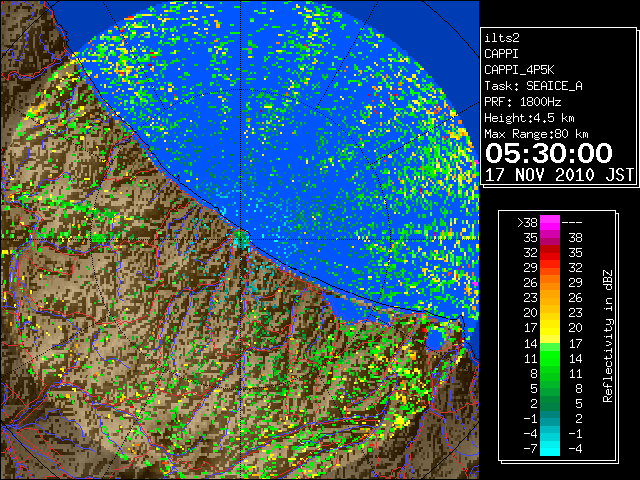Select the "PRF: 1800Hz" line

(522, 102)
